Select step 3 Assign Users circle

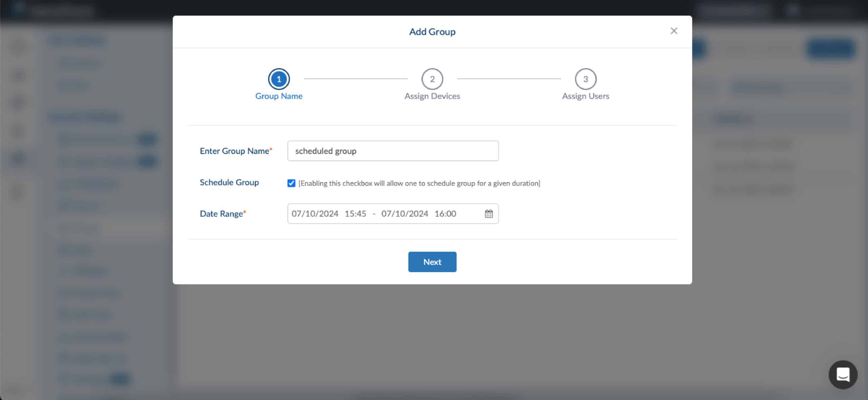[x=586, y=79]
